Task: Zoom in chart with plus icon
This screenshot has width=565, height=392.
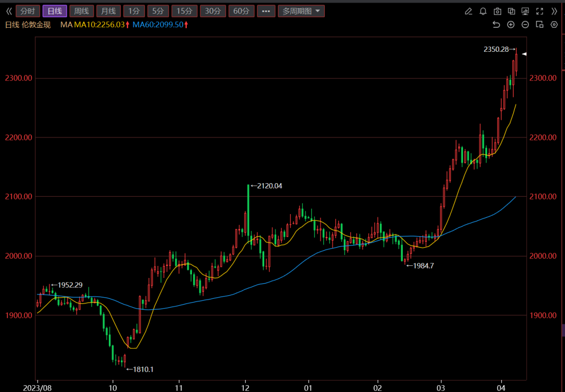Action: [511, 25]
